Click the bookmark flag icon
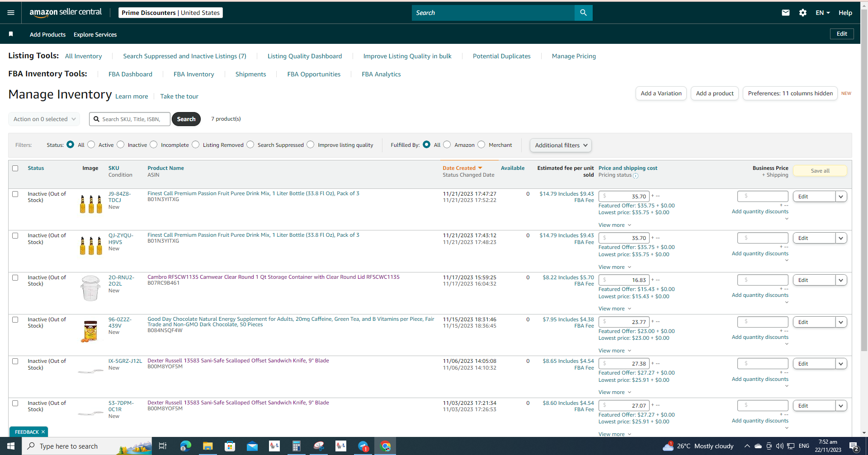The image size is (868, 455). (x=11, y=34)
